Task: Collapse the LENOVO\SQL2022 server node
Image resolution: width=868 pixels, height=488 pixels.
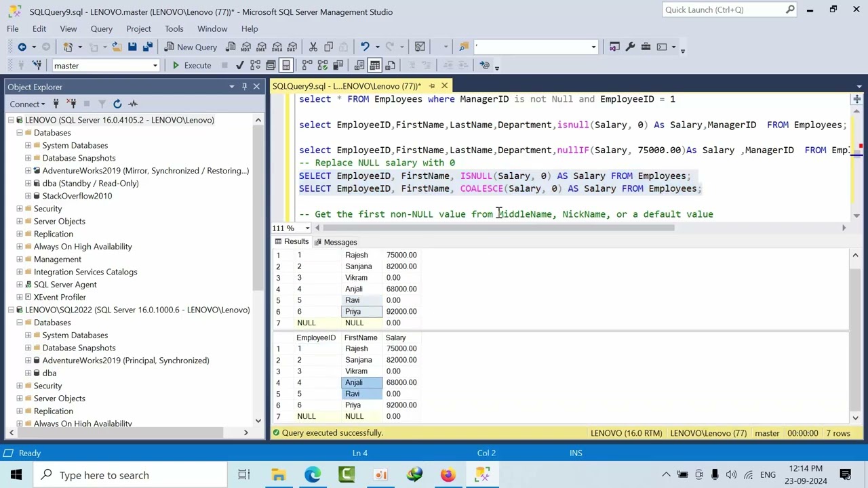Action: (11, 310)
